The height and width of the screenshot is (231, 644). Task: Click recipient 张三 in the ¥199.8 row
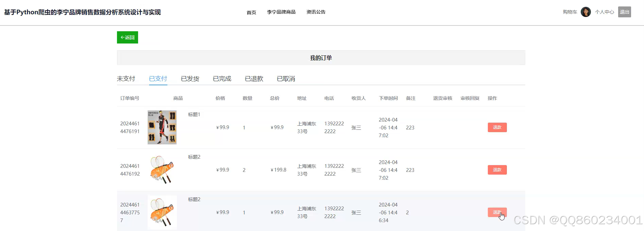click(356, 170)
